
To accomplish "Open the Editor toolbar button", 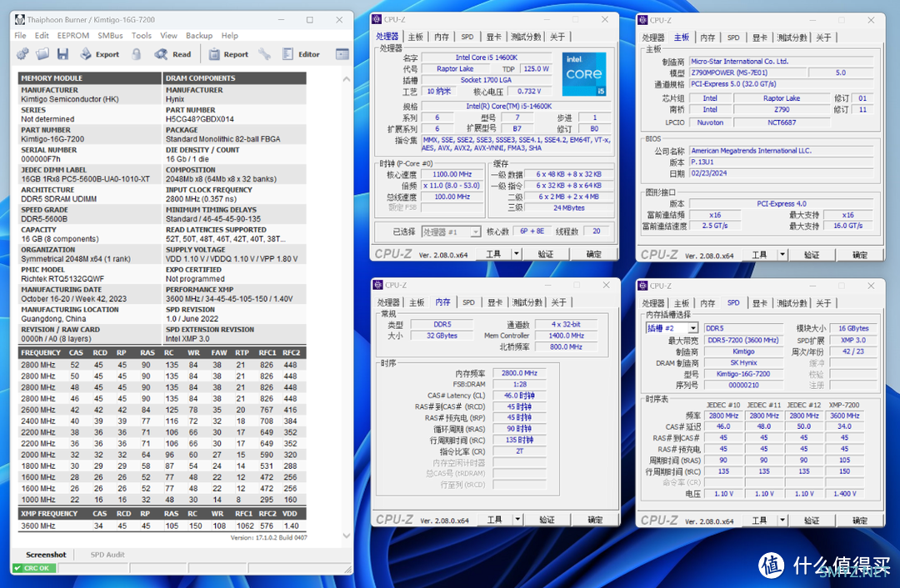I will (301, 54).
